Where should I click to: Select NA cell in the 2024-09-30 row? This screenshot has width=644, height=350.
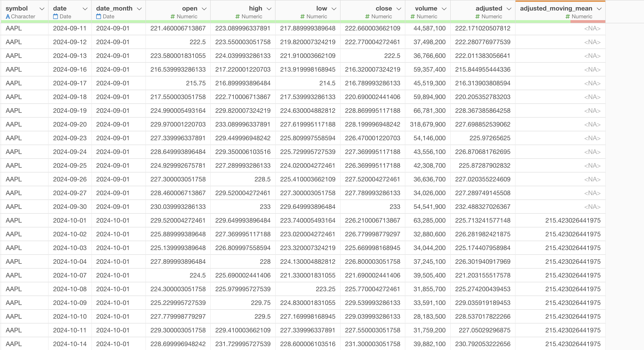point(560,207)
